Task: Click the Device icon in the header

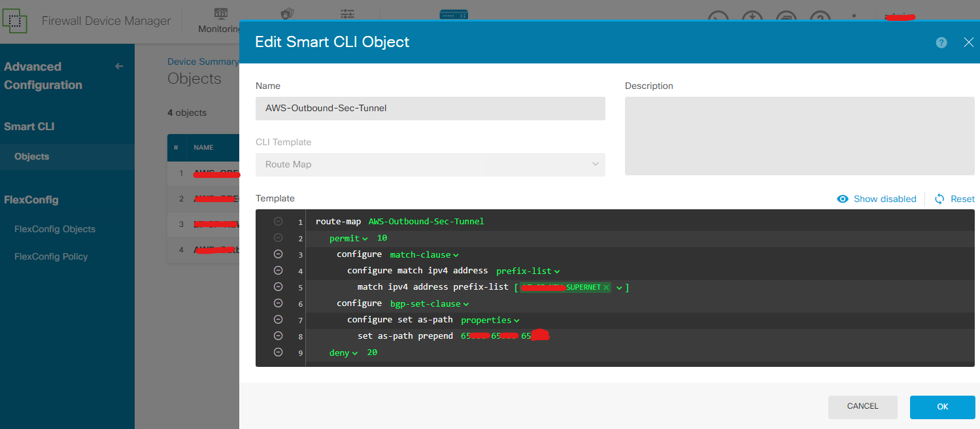Action: [x=453, y=13]
